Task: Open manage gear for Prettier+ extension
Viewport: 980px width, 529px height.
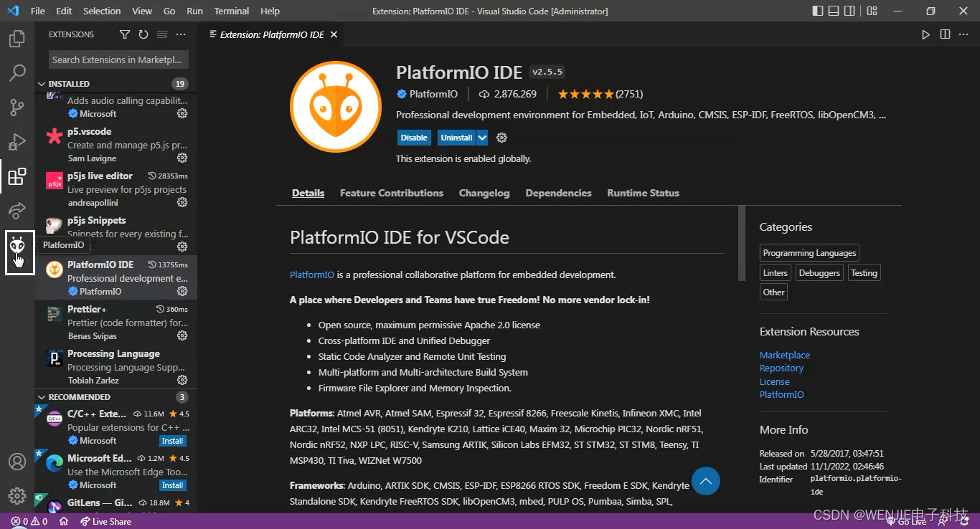Action: (x=182, y=335)
